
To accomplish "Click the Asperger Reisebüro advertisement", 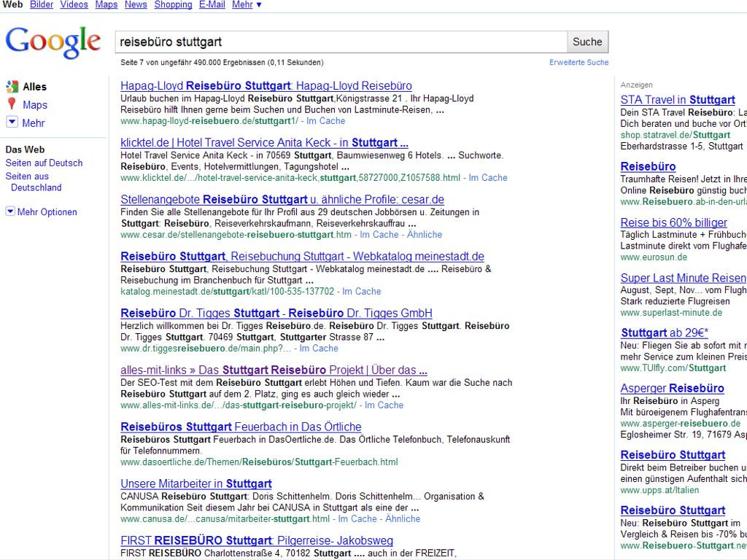I will pos(672,389).
